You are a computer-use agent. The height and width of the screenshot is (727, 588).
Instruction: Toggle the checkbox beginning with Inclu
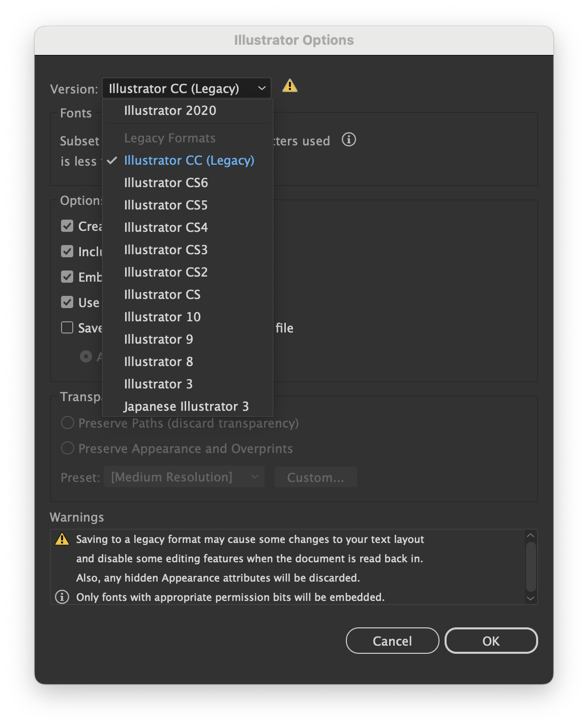pos(67,251)
